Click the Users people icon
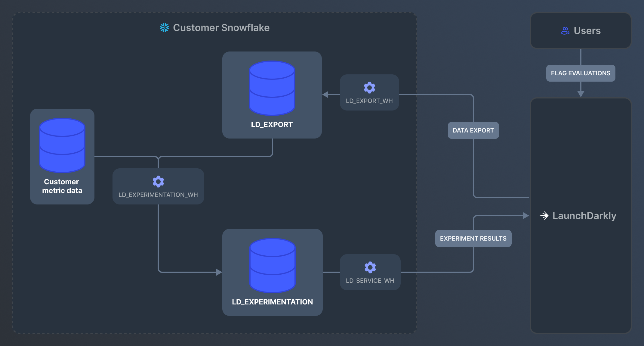Image resolution: width=644 pixels, height=346 pixels. pos(565,30)
